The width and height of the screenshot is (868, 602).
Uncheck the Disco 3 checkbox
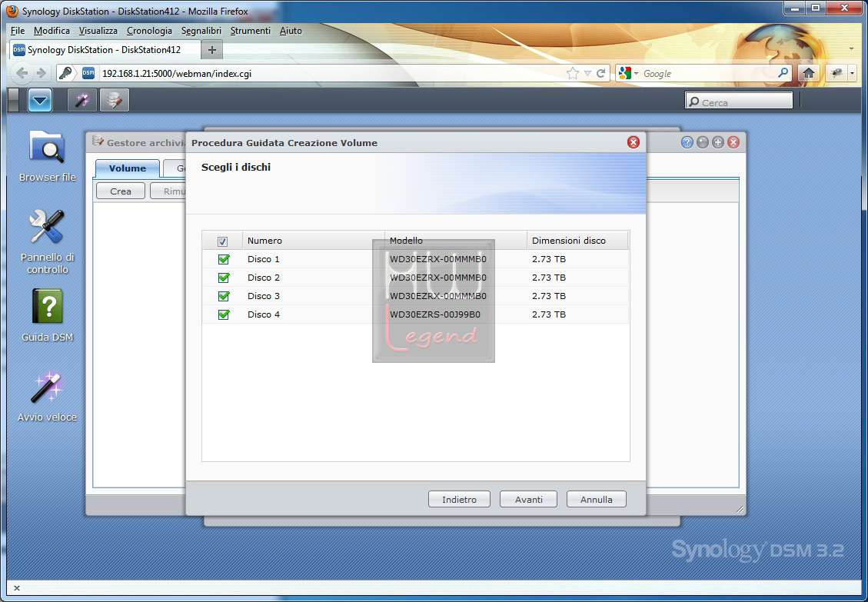pyautogui.click(x=224, y=296)
